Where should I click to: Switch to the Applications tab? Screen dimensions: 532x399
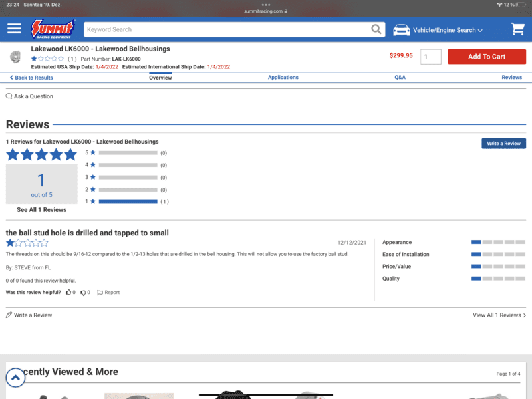283,77
